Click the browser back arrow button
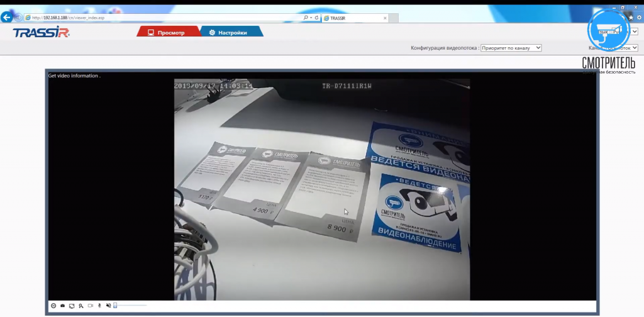The image size is (644, 317). [7, 18]
